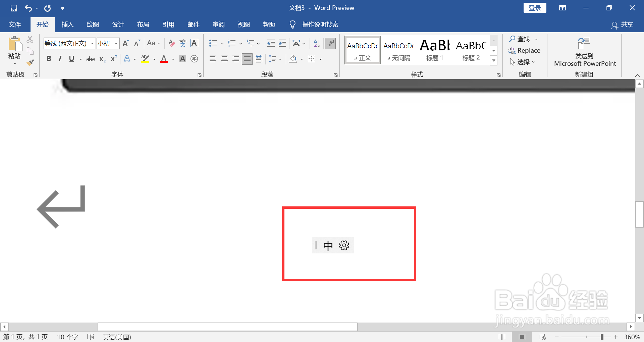Click the Share button (共享)
Image resolution: width=644 pixels, height=342 pixels.
(x=623, y=25)
